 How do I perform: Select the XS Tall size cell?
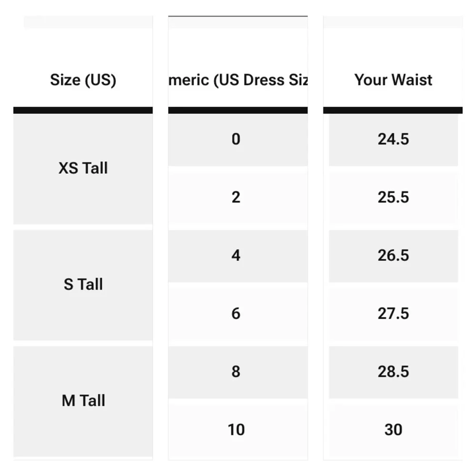(83, 169)
